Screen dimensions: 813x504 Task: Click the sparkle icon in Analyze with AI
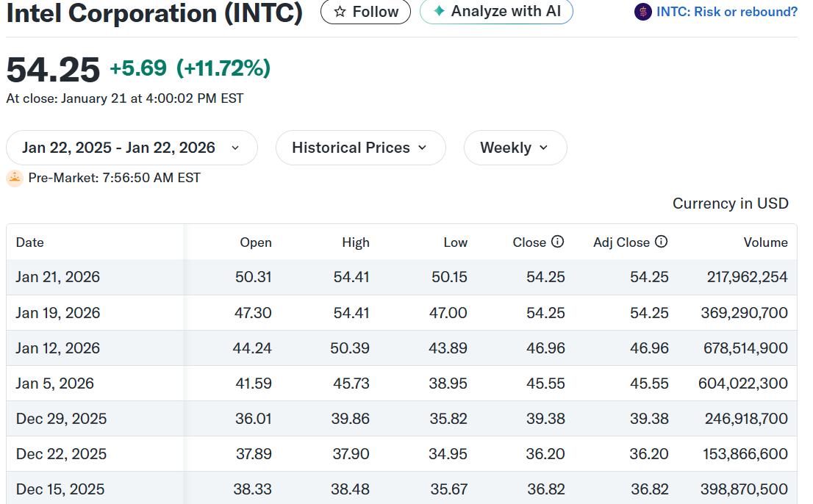tap(439, 11)
